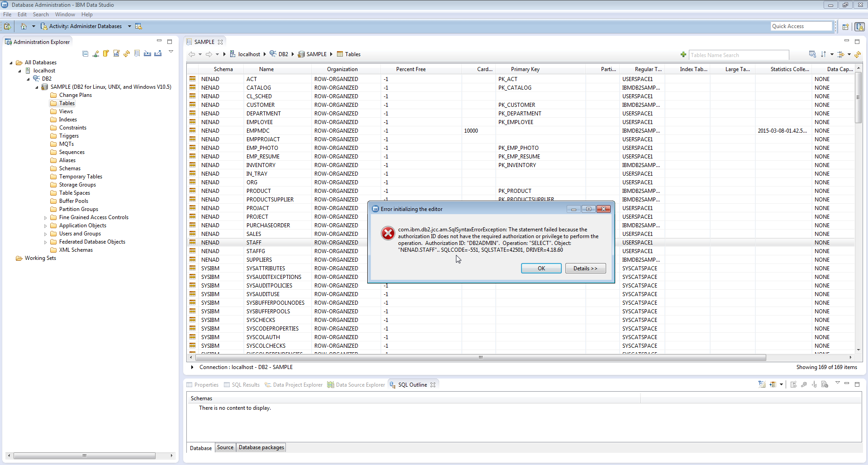Open Administration Explorer view menu triangle
Screen dimensions: 868x465
pyautogui.click(x=171, y=52)
